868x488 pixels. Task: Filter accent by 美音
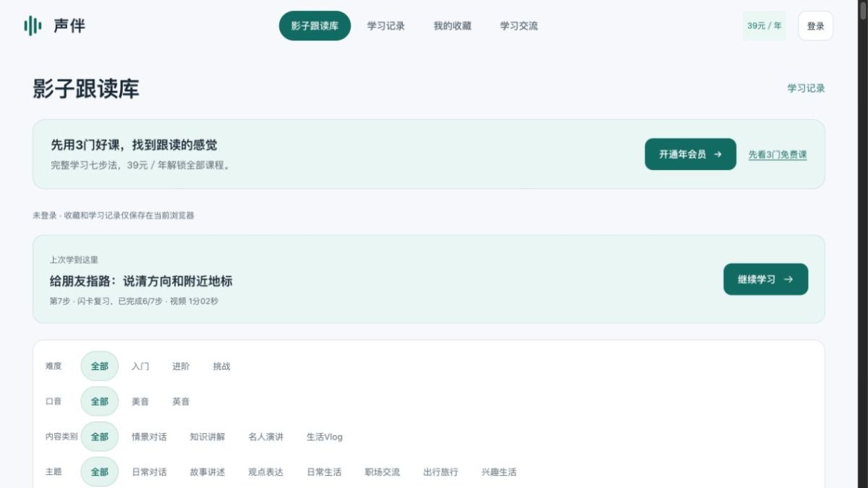click(x=140, y=401)
